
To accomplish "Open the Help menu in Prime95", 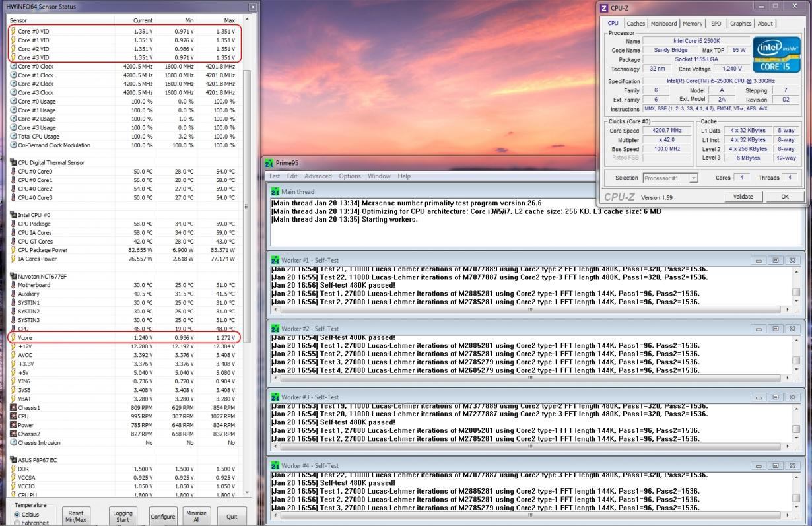I will coord(404,176).
